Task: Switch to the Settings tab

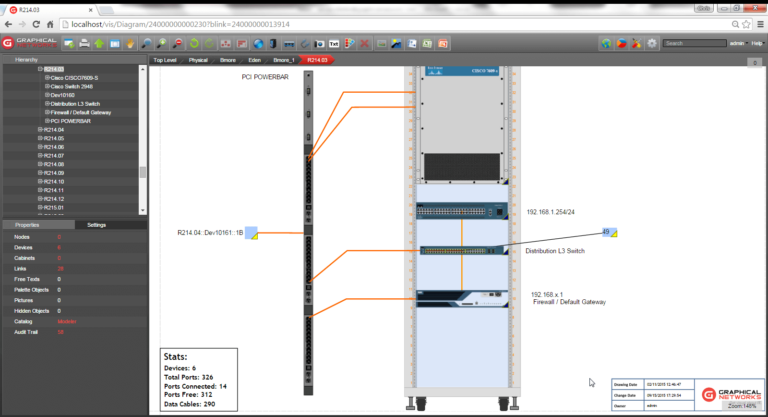Action: pyautogui.click(x=96, y=225)
